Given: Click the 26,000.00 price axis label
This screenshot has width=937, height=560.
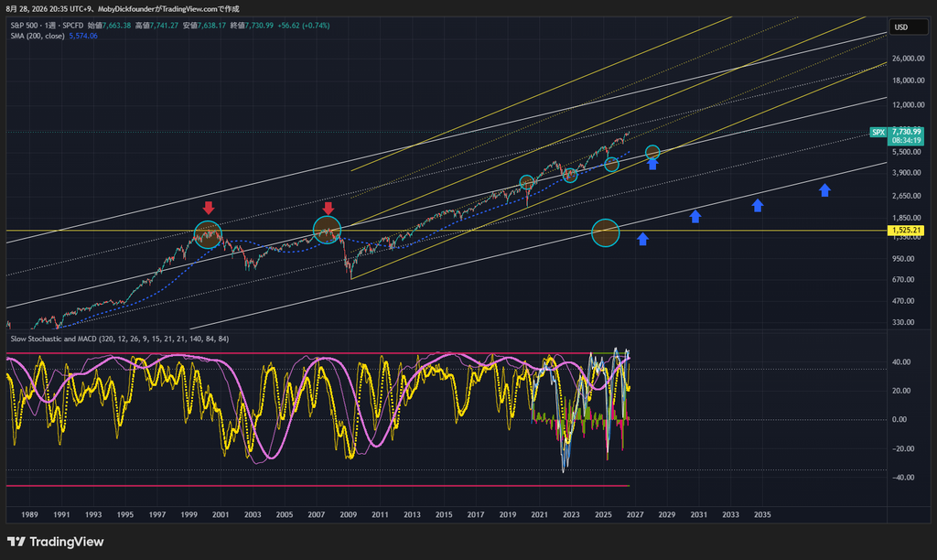Looking at the screenshot, I should tap(908, 59).
